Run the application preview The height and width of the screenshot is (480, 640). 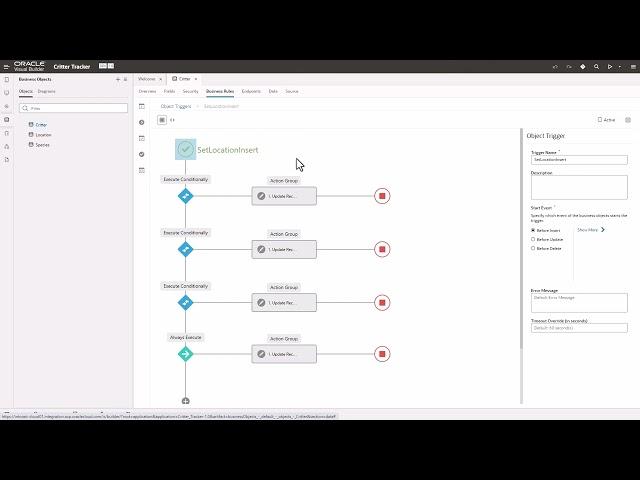tap(610, 67)
